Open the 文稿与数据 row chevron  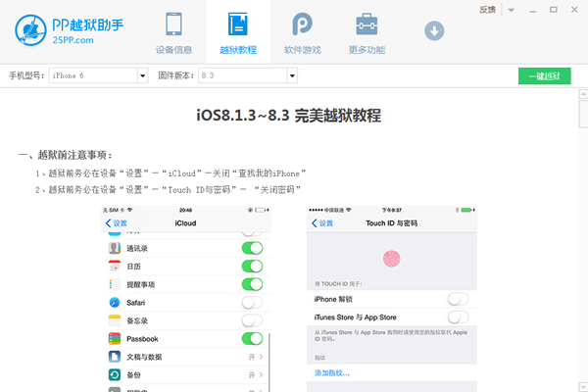261,357
